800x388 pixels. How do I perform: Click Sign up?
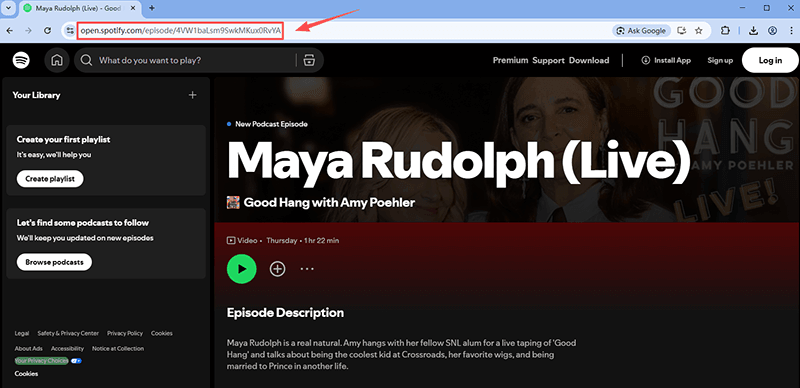click(720, 60)
